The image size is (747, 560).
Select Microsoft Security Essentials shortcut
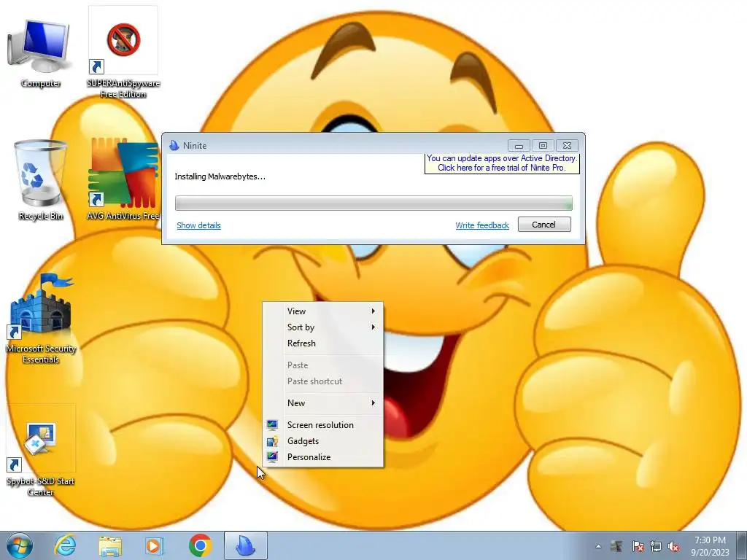(x=41, y=318)
